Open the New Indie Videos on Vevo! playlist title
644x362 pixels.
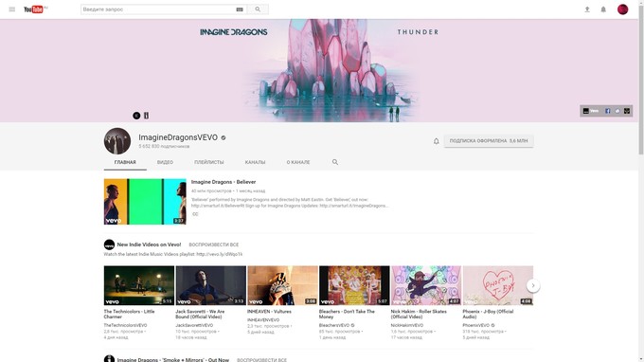tap(149, 244)
